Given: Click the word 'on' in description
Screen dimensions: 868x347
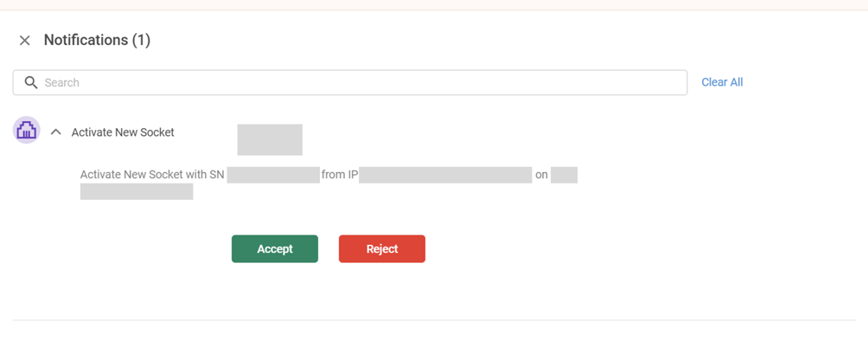Looking at the screenshot, I should 541,175.
